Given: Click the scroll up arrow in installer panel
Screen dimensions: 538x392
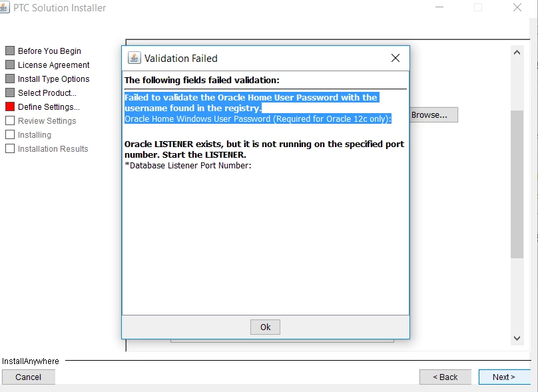Looking at the screenshot, I should pos(517,53).
